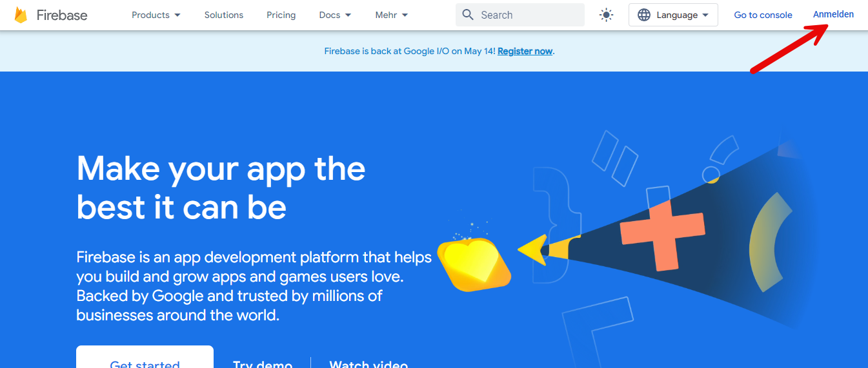Click the Firebase flame logo icon
Image resolution: width=868 pixels, height=368 pixels.
coord(21,15)
